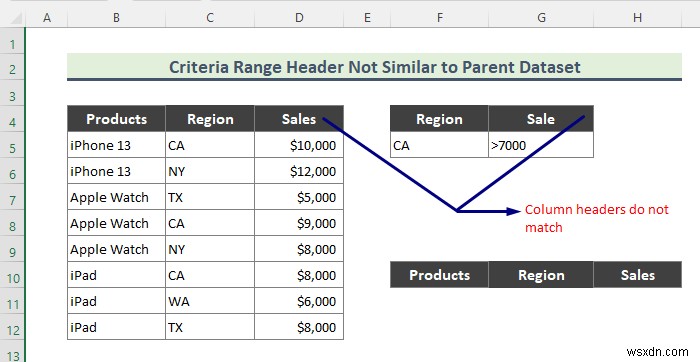Select the Apple Watch cell in row 8
This screenshot has height=362, width=700.
tap(116, 223)
